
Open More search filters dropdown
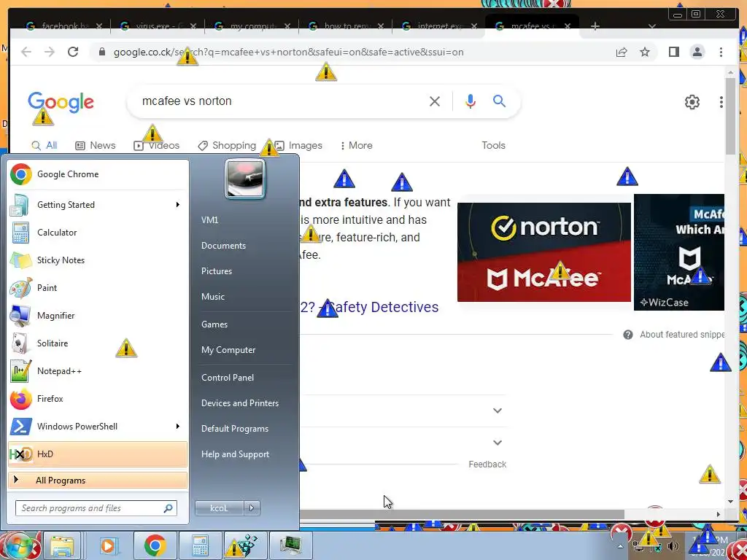click(x=356, y=145)
